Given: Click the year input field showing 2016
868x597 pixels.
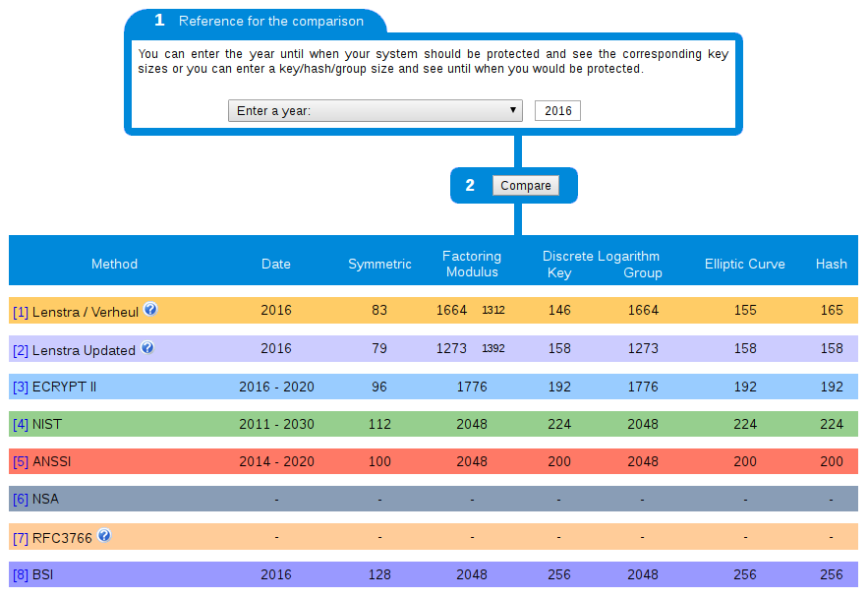Looking at the screenshot, I should coord(557,111).
